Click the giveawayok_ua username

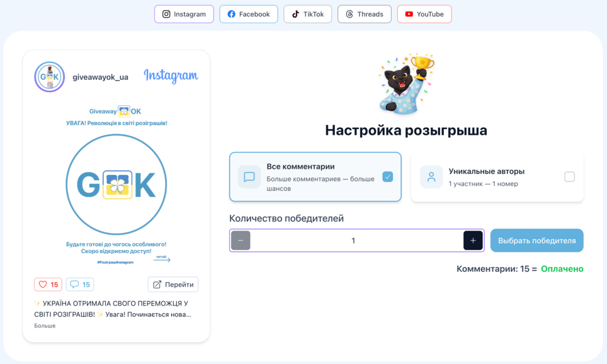100,77
